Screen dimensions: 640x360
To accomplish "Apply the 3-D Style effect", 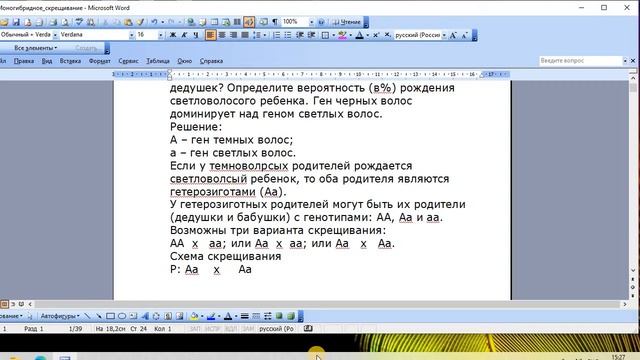I will [x=291, y=316].
